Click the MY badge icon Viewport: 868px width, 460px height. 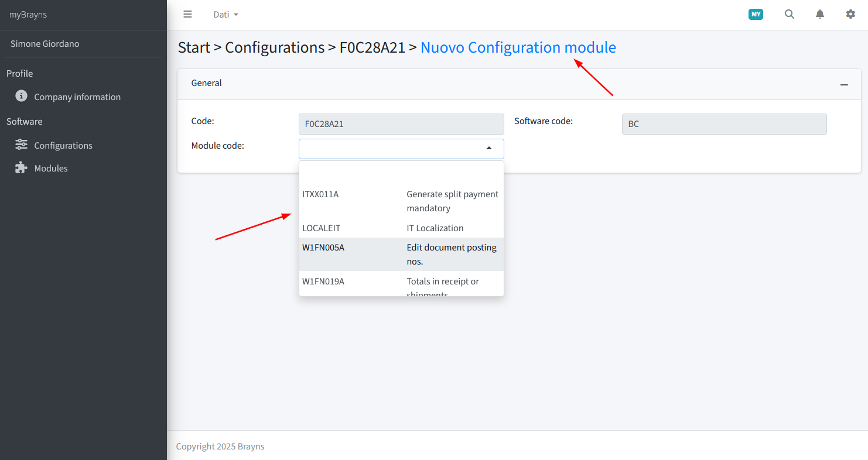[756, 14]
